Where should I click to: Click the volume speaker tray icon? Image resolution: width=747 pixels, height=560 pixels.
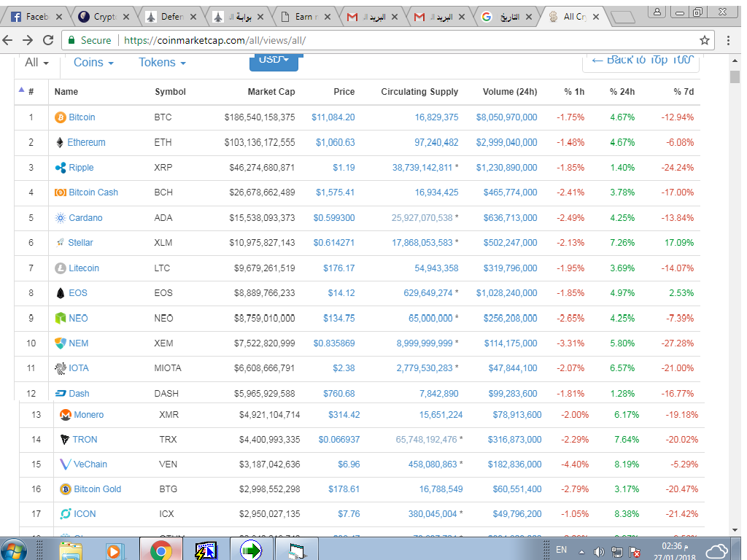click(x=599, y=553)
